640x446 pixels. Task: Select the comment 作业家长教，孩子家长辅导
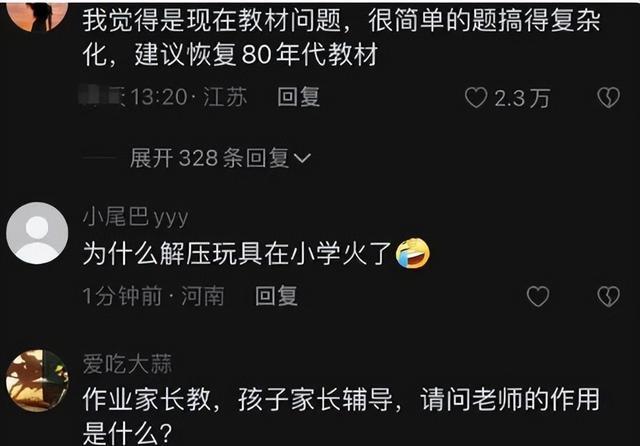(x=341, y=416)
